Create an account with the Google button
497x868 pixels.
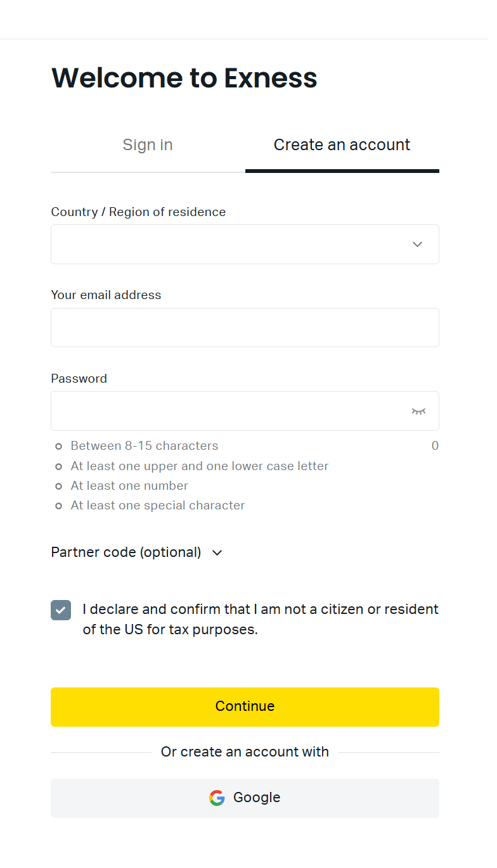(x=245, y=798)
